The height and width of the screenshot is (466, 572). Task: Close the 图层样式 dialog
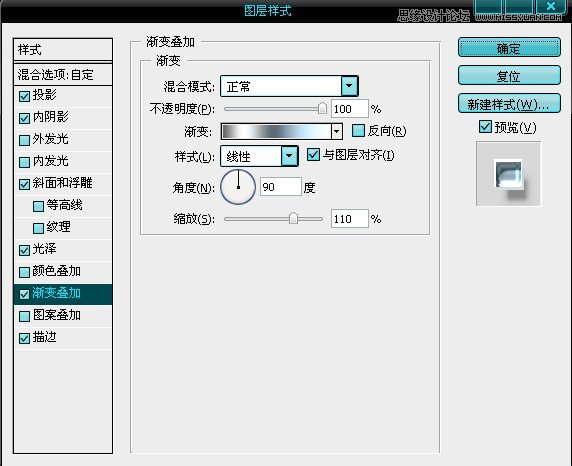[551, 6]
